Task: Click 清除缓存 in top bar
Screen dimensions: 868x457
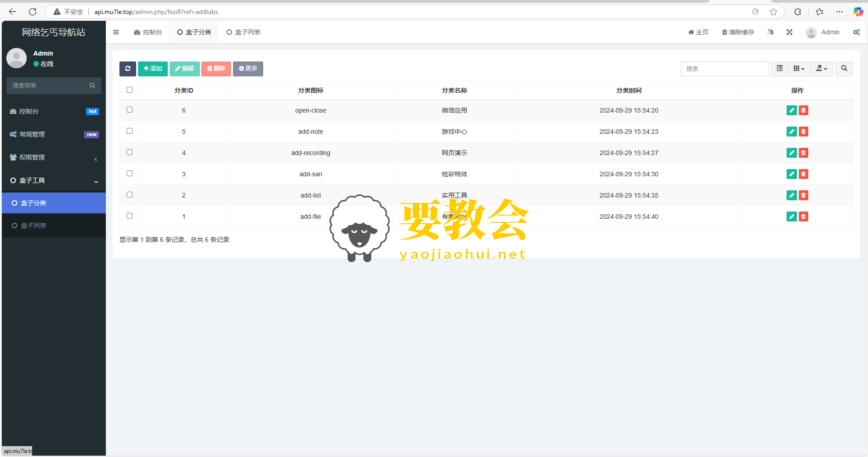Action: [738, 32]
